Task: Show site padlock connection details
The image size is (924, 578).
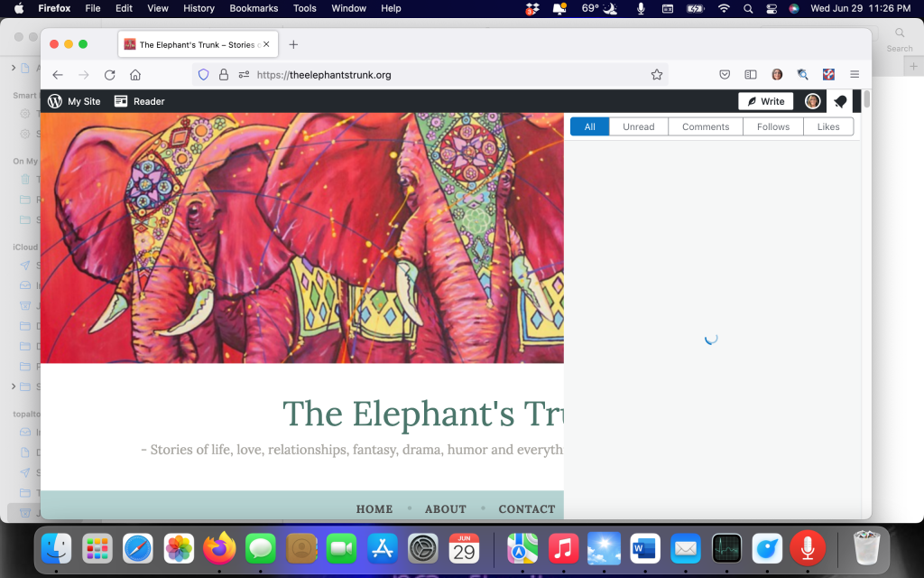Action: pos(223,75)
